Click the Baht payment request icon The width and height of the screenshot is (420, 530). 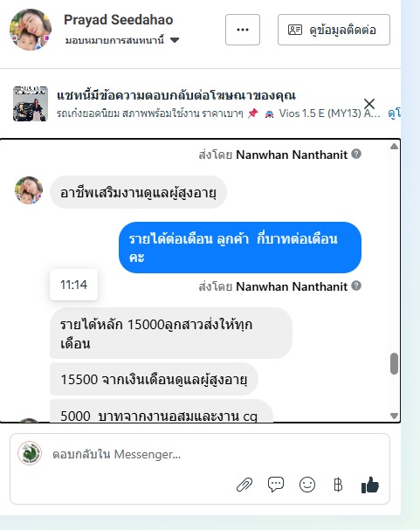point(338,485)
